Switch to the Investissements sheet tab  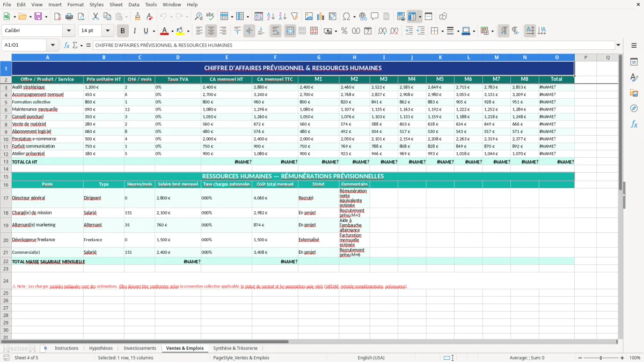pyautogui.click(x=140, y=348)
